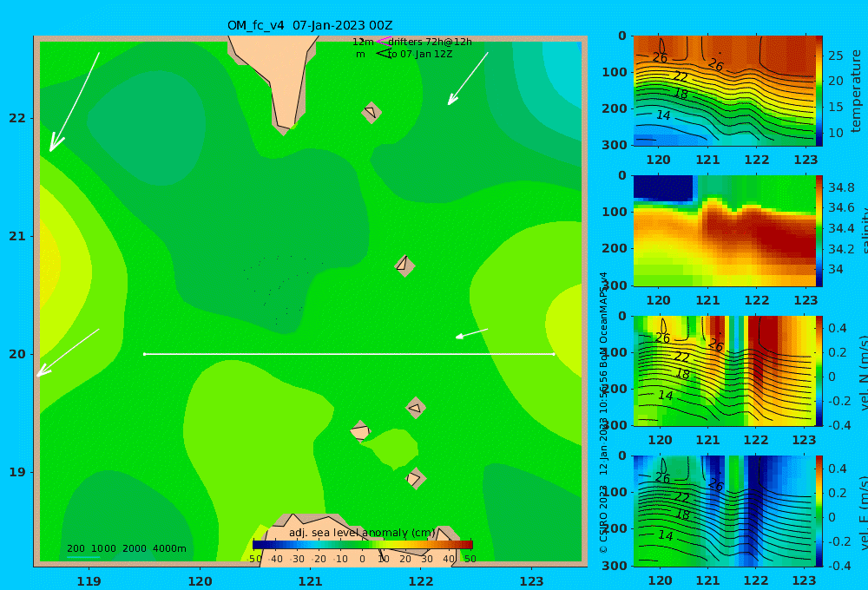Open the temperature depth section panel
868x590 pixels.
725,91
